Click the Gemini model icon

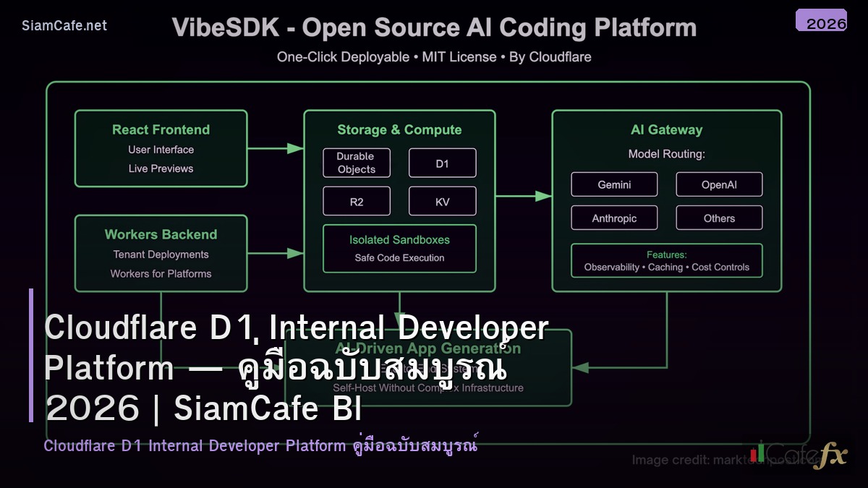(x=614, y=184)
